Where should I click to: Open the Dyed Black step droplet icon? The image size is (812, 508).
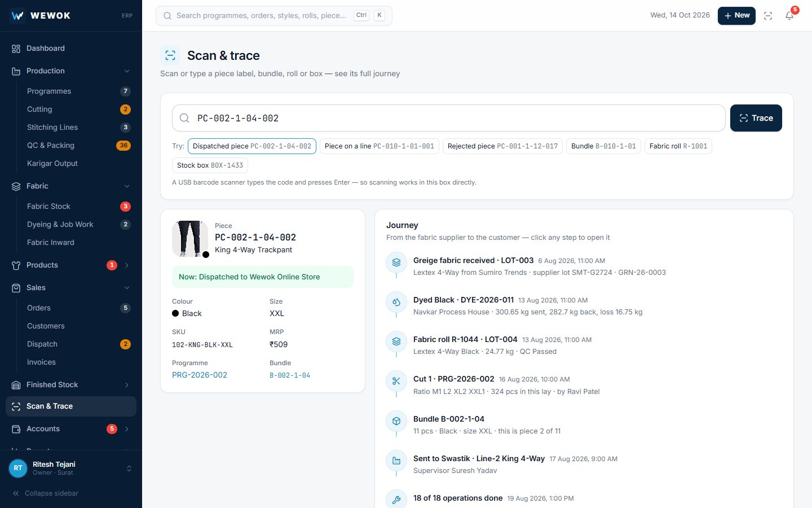point(396,302)
